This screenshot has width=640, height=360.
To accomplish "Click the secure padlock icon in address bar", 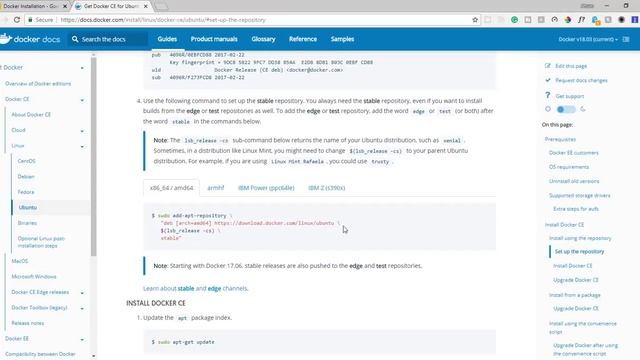I will click(30, 20).
